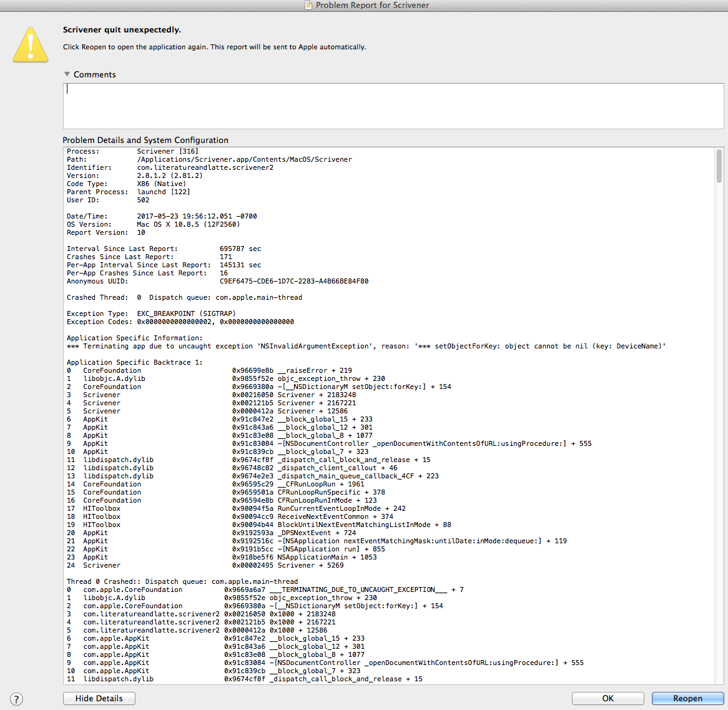Screen dimensions: 728x710
Task: Click the OK button
Action: click(x=607, y=698)
